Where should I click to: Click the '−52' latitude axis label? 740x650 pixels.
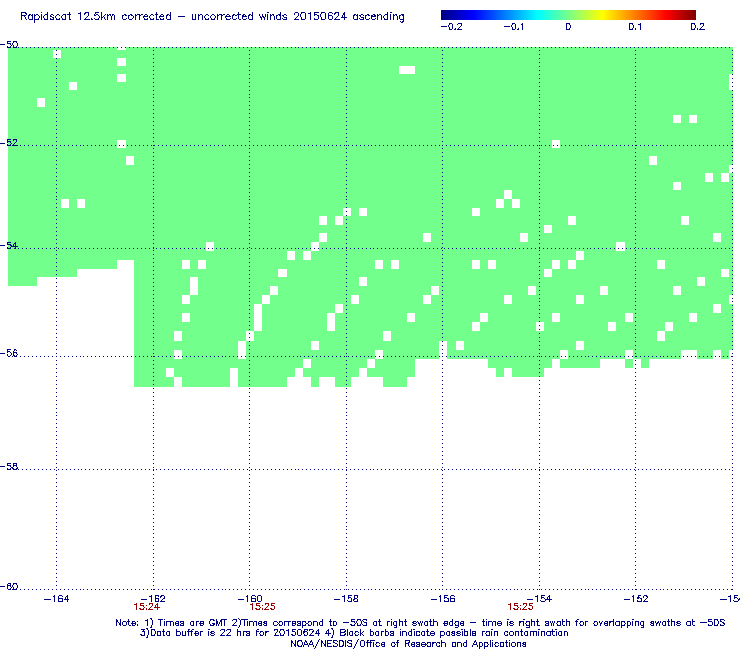tap(9, 143)
